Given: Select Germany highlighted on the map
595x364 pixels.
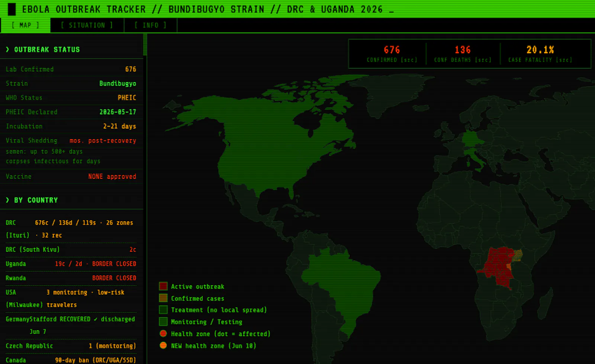Looking at the screenshot, I should click(x=471, y=139).
